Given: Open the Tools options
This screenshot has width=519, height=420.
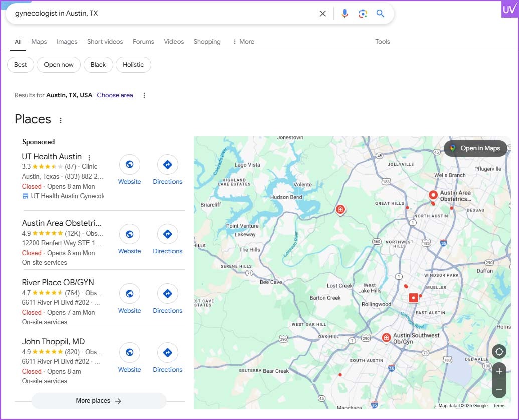Looking at the screenshot, I should coord(382,42).
